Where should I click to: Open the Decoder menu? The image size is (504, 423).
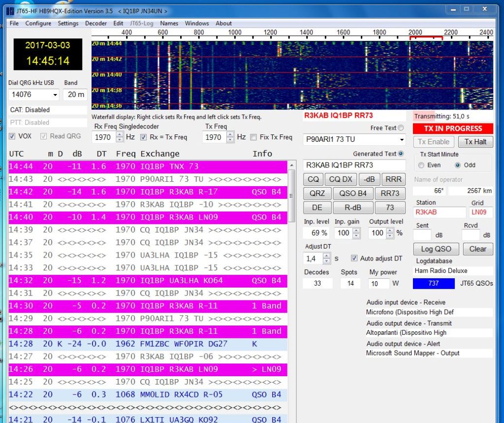(96, 23)
